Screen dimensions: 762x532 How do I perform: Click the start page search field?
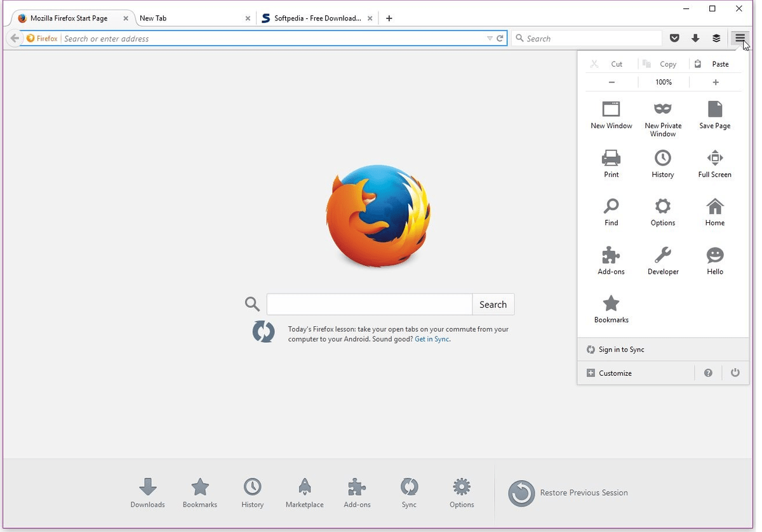[370, 305]
